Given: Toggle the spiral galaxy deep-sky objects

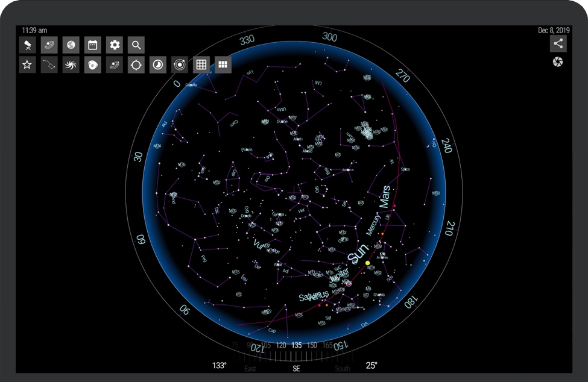Looking at the screenshot, I should coord(71,65).
